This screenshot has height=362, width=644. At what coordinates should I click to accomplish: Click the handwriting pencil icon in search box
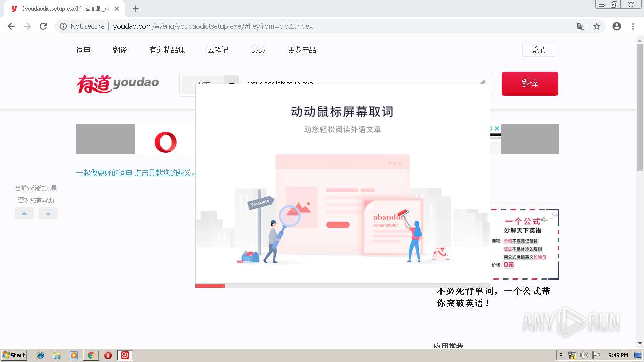click(482, 81)
